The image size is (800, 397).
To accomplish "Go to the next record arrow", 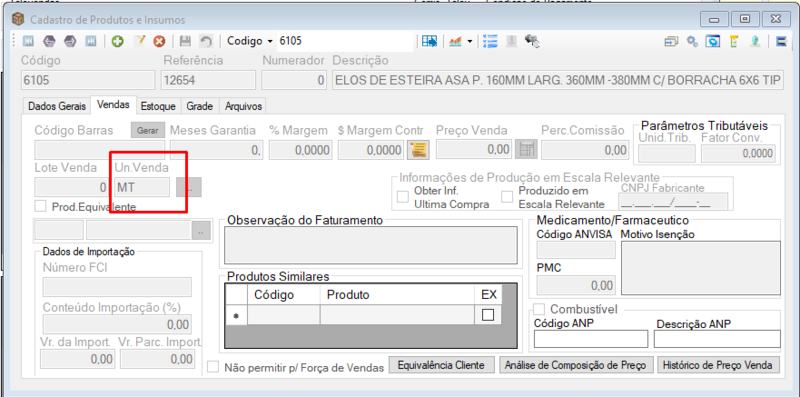I will [70, 41].
